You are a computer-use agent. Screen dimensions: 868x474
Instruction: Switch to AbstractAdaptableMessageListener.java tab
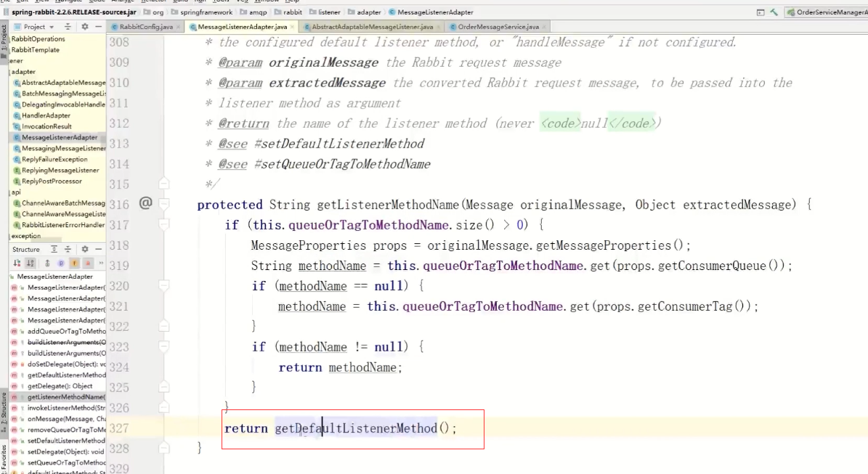click(372, 27)
